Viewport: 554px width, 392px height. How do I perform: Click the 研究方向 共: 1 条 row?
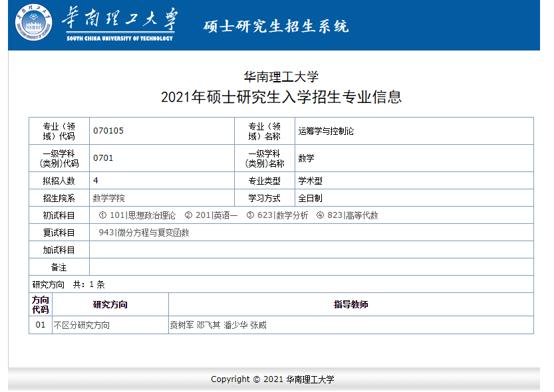[x=281, y=284]
